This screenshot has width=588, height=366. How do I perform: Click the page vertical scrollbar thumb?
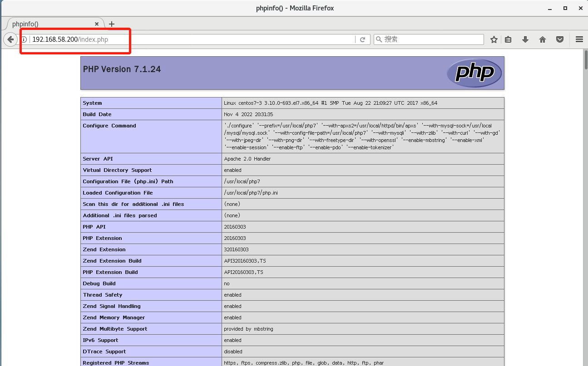585,59
